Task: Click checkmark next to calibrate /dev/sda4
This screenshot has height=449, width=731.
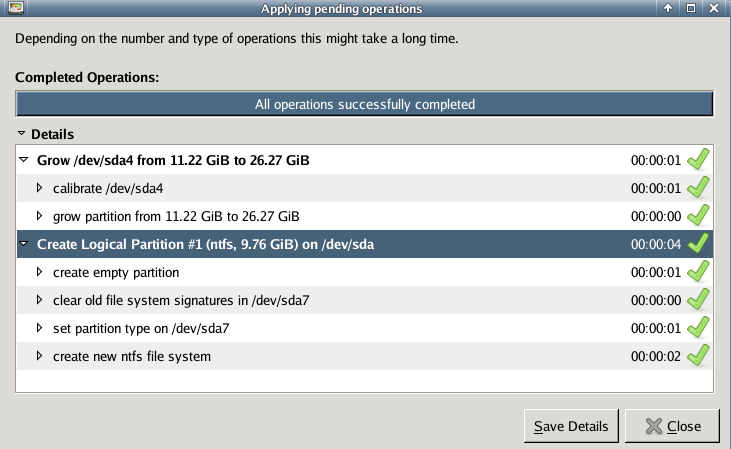Action: point(698,187)
